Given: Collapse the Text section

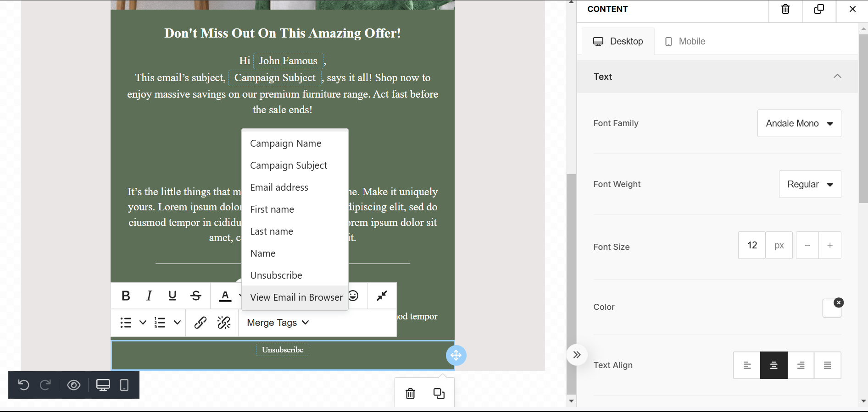Looking at the screenshot, I should 837,77.
